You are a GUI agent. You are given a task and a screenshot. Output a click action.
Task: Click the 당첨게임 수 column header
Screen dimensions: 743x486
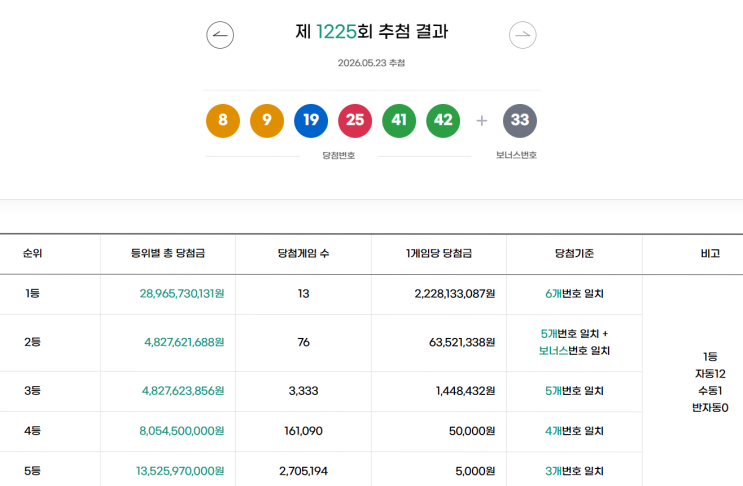point(303,253)
